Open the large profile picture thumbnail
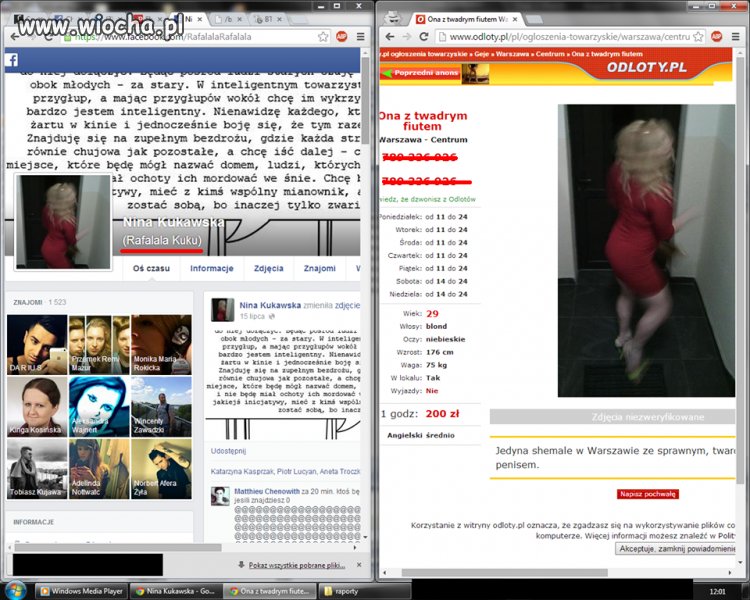The image size is (750, 600). tap(63, 222)
